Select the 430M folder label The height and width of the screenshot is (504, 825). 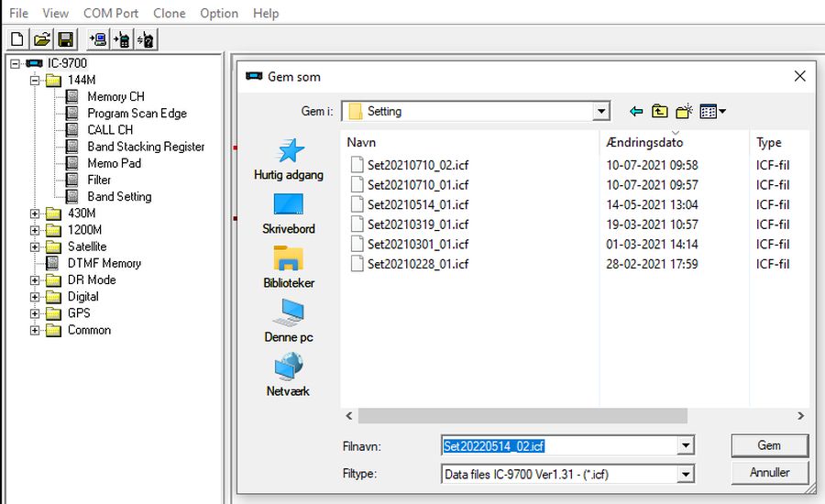point(82,214)
